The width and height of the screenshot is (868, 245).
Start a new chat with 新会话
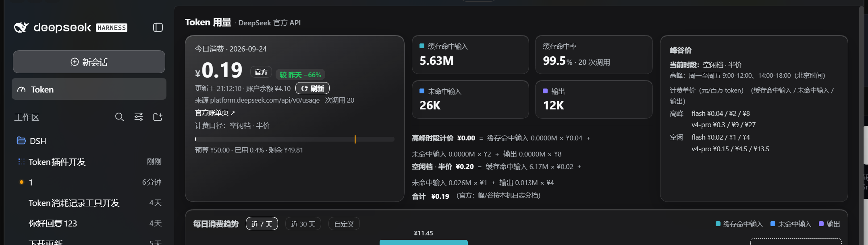pyautogui.click(x=89, y=62)
